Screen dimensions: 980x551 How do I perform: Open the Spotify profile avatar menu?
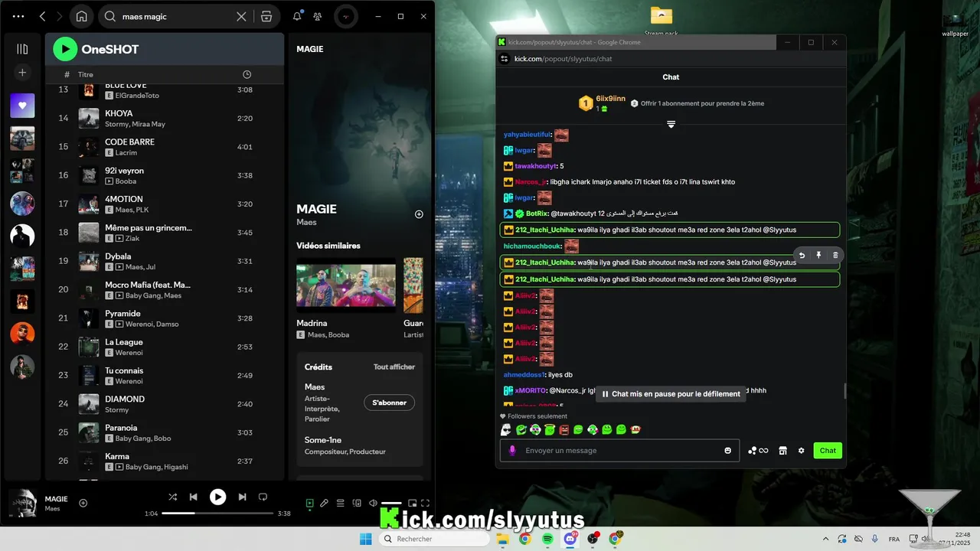click(x=346, y=16)
